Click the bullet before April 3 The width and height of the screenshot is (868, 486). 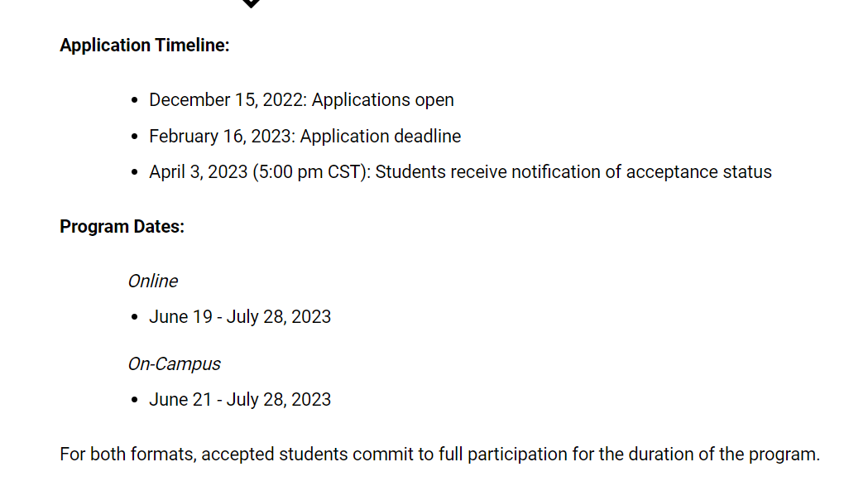[x=135, y=172]
